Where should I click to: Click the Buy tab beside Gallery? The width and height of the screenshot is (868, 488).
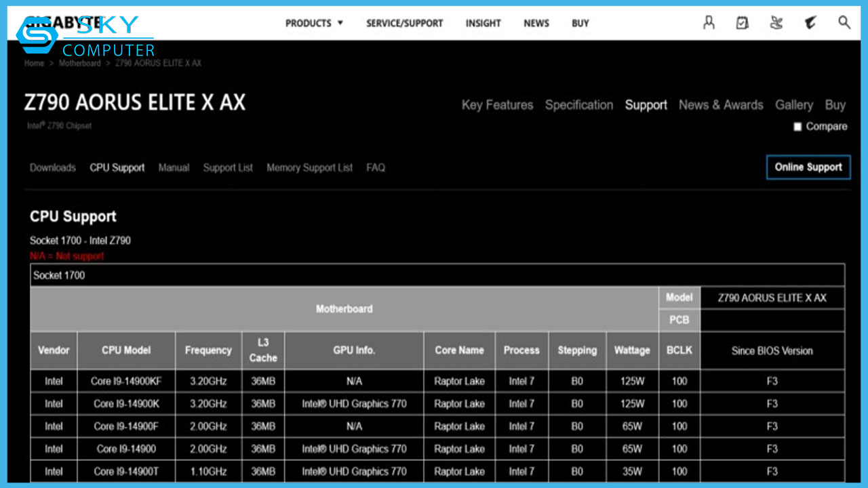point(835,105)
